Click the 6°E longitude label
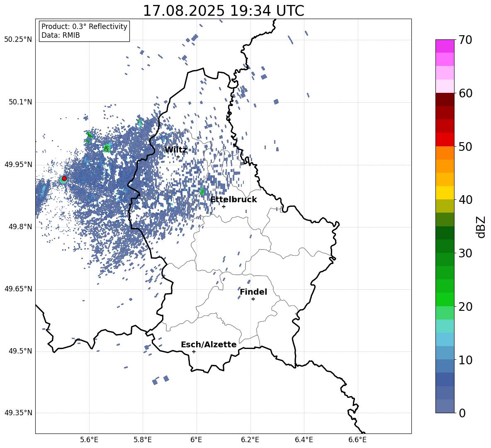This screenshot has width=491, height=448. point(196,440)
